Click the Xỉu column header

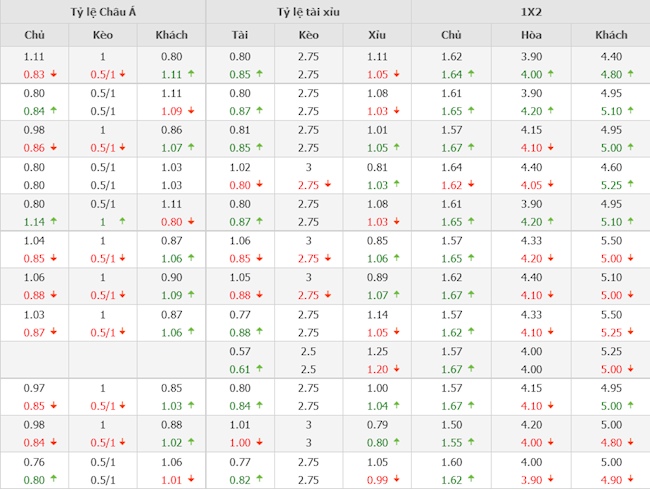(377, 35)
